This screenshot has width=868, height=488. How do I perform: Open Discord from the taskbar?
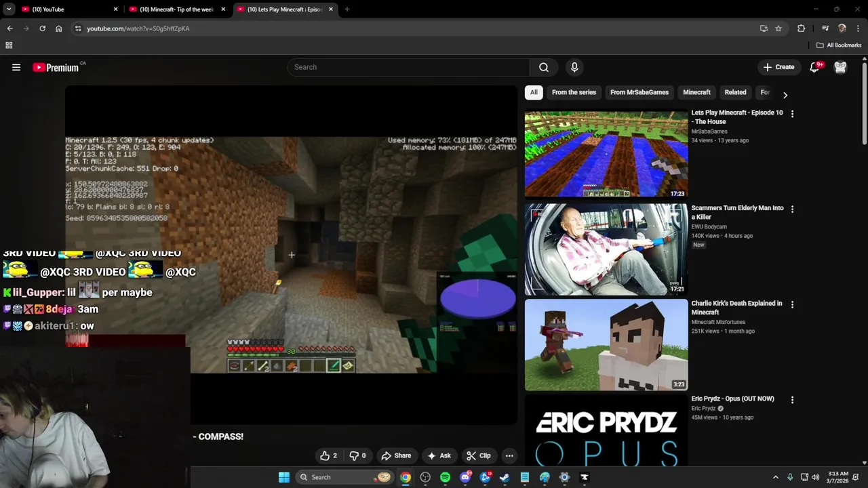pyautogui.click(x=465, y=477)
